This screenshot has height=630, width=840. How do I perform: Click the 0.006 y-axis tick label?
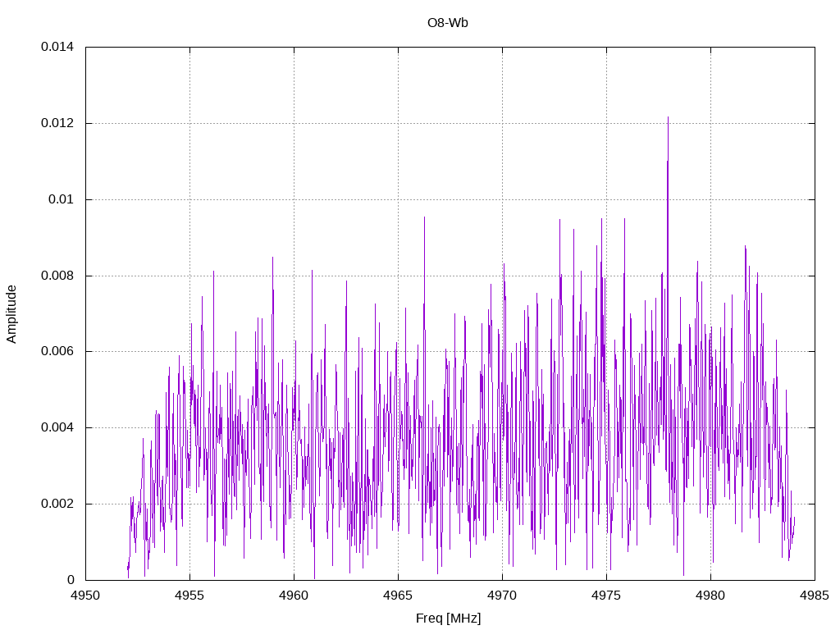[x=57, y=351]
